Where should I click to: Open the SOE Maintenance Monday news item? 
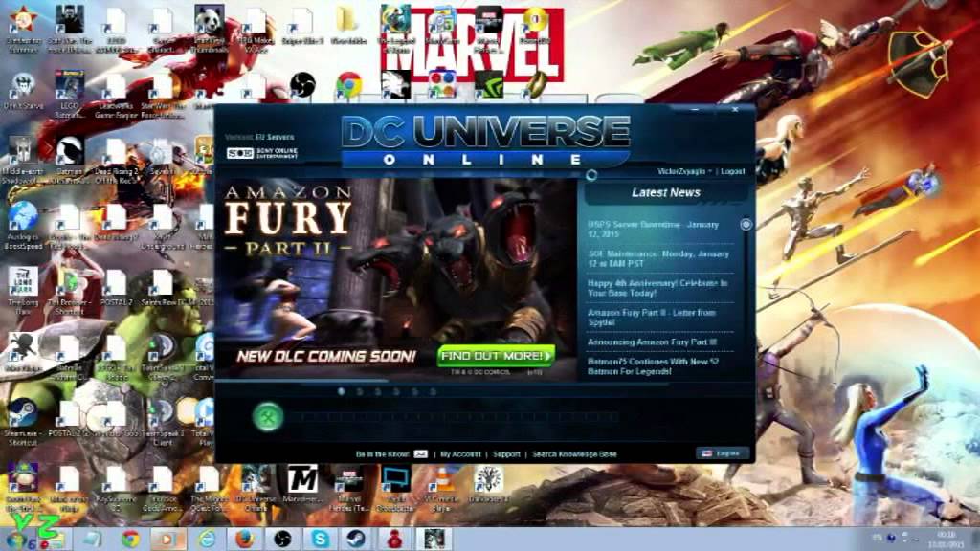[658, 258]
